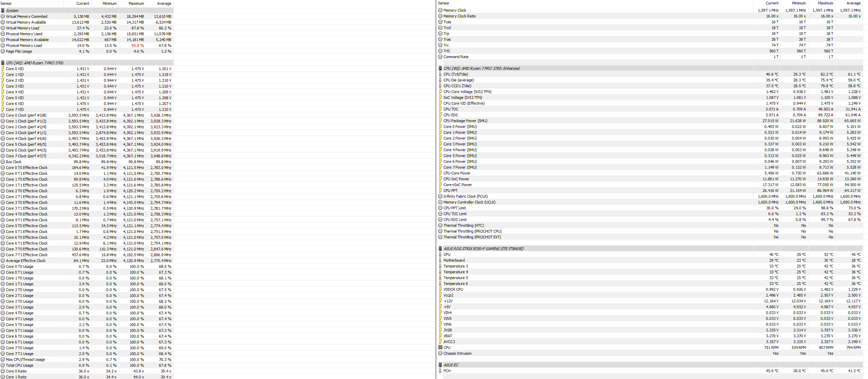The width and height of the screenshot is (868, 379).
Task: Select the ASUS EC sensor group header
Action: tap(451, 365)
